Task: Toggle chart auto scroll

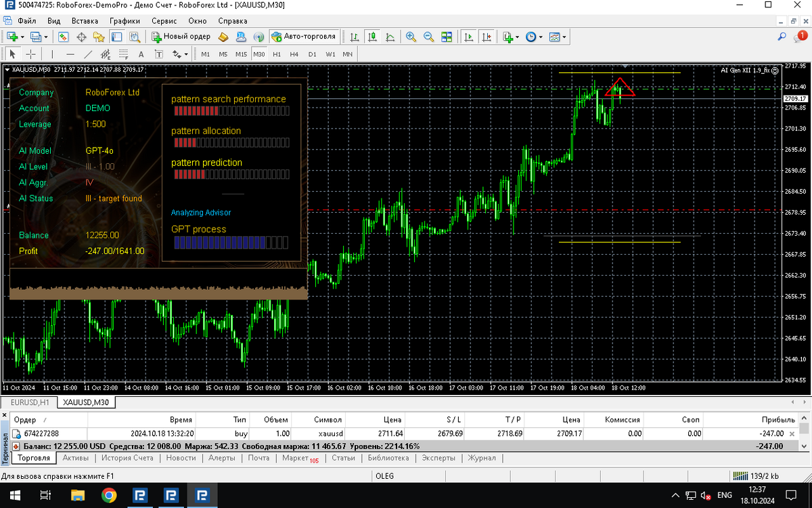Action: 467,37
